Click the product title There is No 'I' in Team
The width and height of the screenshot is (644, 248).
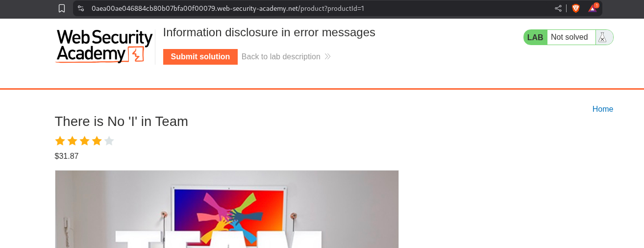point(122,121)
